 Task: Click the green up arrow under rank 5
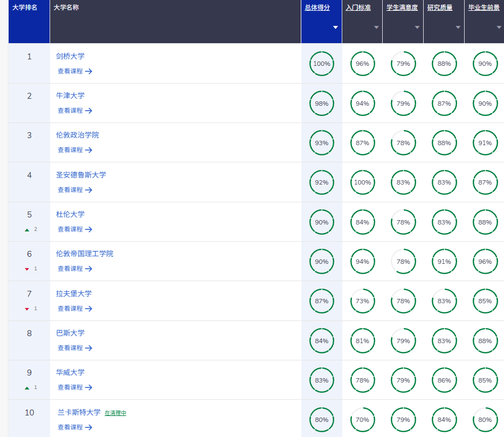click(27, 229)
